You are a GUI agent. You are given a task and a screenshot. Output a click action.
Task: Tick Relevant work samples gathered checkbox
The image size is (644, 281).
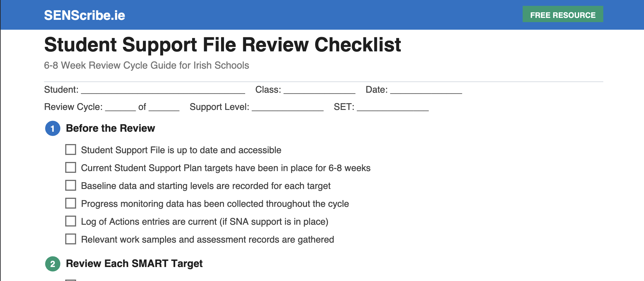pyautogui.click(x=71, y=239)
